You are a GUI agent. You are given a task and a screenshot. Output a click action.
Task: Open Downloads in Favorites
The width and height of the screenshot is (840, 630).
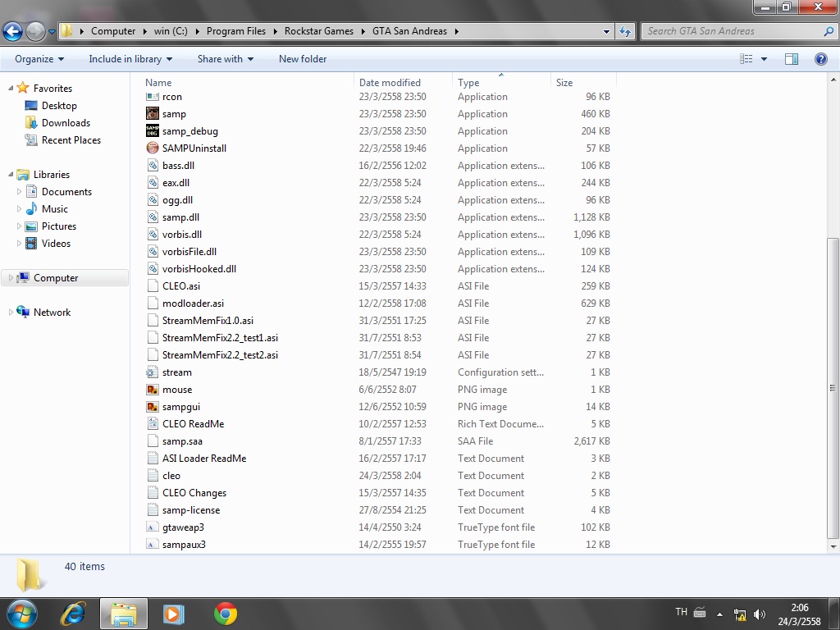tap(66, 123)
